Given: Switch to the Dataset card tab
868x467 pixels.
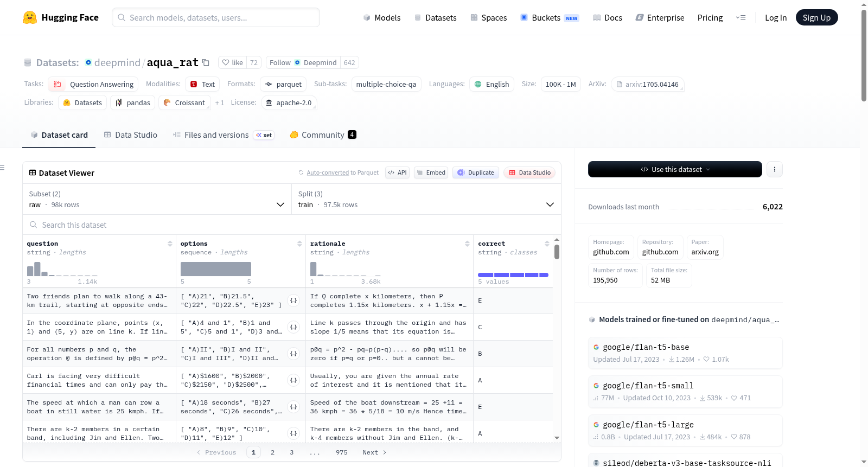Looking at the screenshot, I should click(x=59, y=135).
